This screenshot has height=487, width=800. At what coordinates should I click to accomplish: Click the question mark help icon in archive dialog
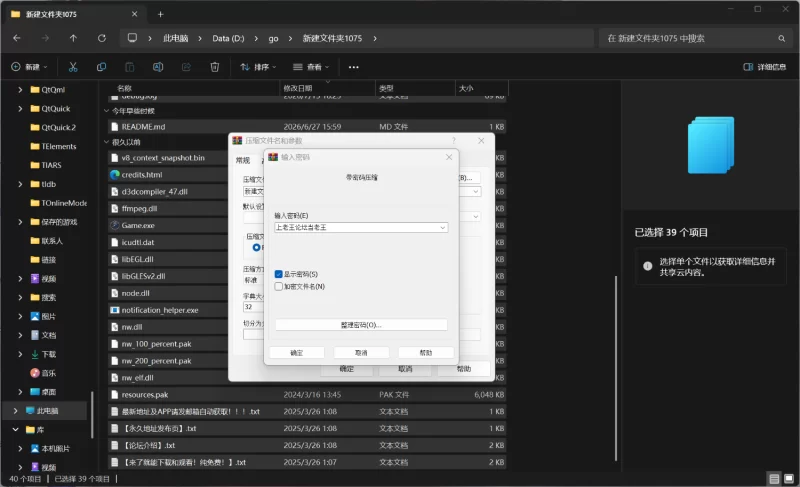click(454, 140)
